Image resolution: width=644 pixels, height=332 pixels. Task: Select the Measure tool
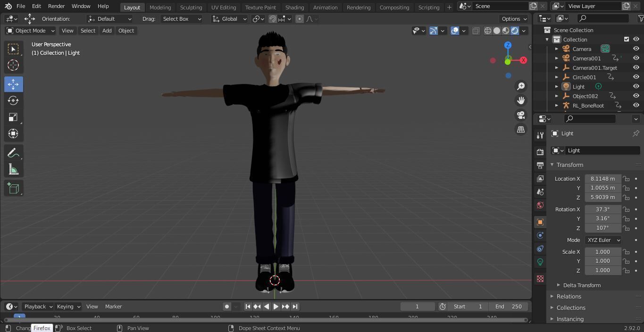tap(13, 169)
